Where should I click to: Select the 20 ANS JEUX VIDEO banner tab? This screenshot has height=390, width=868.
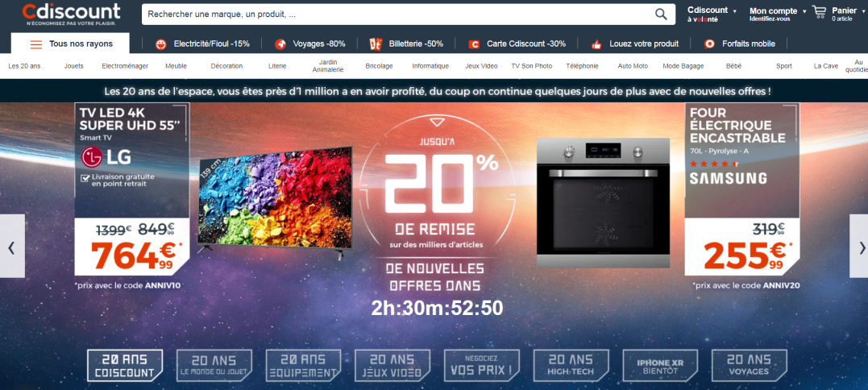pos(392,366)
